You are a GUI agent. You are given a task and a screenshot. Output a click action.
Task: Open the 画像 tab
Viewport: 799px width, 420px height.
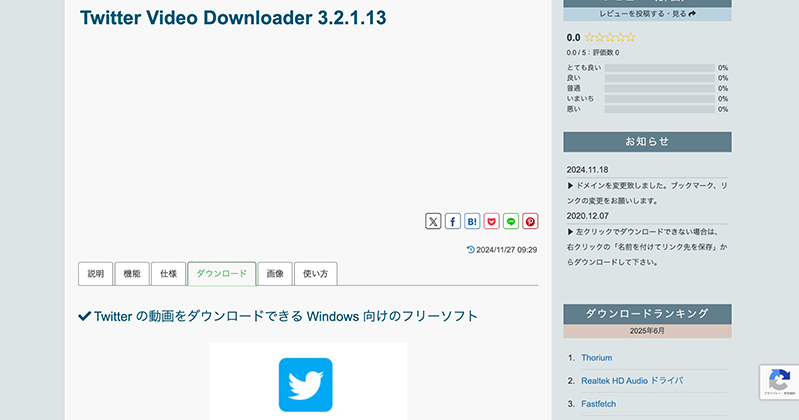[x=275, y=274]
